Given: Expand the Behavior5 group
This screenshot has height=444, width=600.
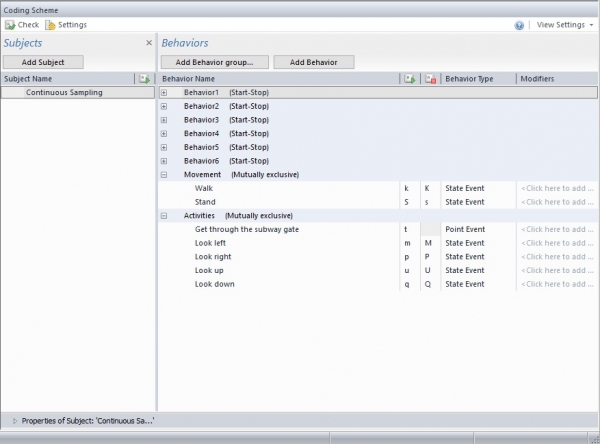Looking at the screenshot, I should pyautogui.click(x=164, y=147).
